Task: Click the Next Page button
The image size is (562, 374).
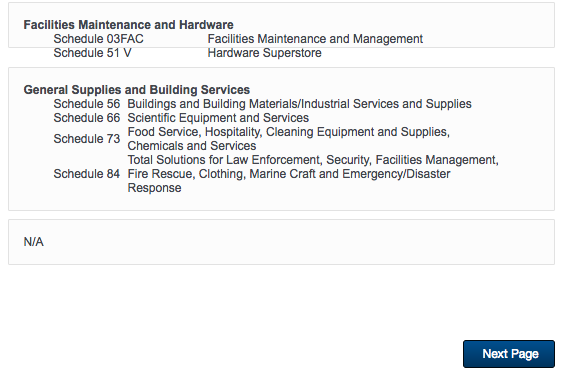Action: click(509, 354)
